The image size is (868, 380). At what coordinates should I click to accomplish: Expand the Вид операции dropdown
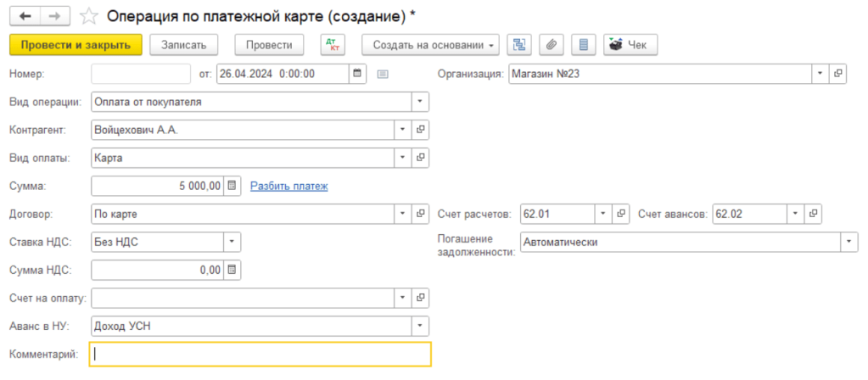point(420,102)
